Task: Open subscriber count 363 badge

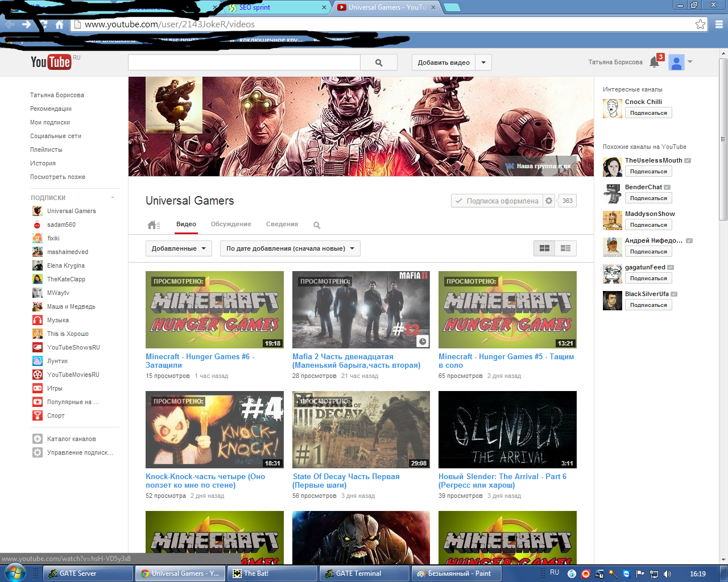Action: pos(567,201)
